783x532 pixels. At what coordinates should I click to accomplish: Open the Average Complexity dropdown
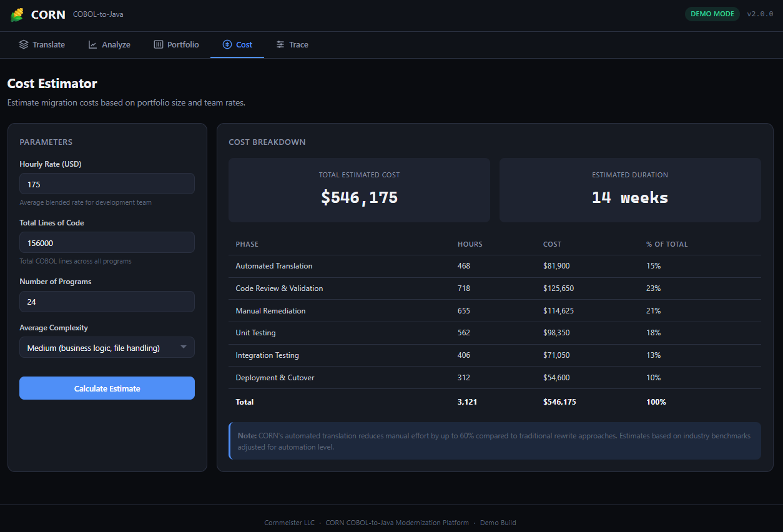[106, 347]
